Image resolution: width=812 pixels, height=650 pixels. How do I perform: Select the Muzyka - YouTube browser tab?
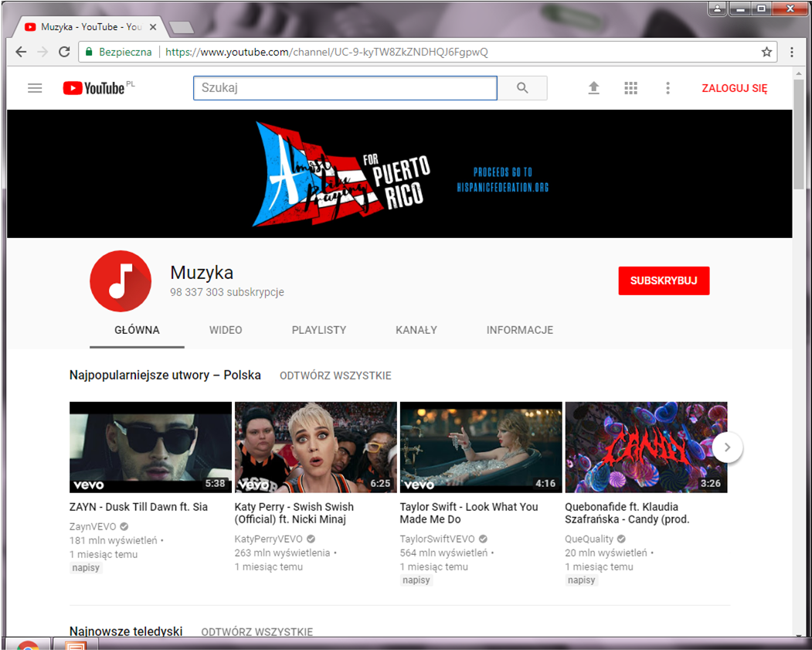(x=88, y=27)
